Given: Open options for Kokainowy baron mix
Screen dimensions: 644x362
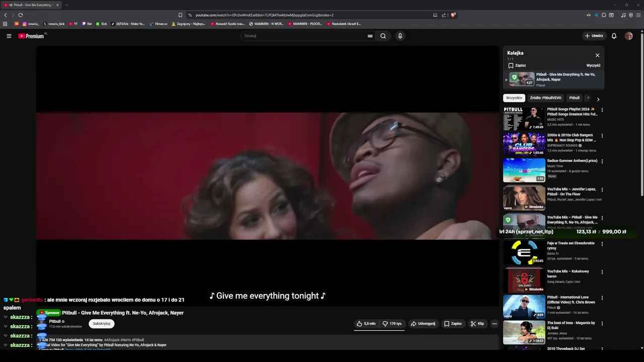Looking at the screenshot, I should [602, 272].
